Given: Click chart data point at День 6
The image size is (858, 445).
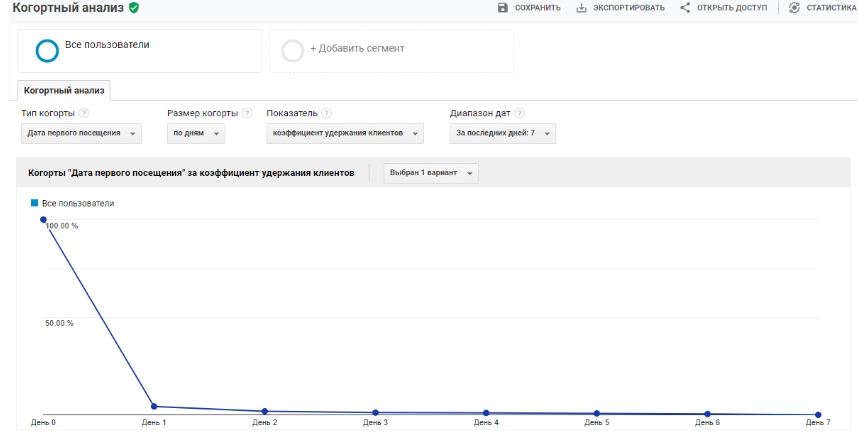Looking at the screenshot, I should (x=708, y=414).
